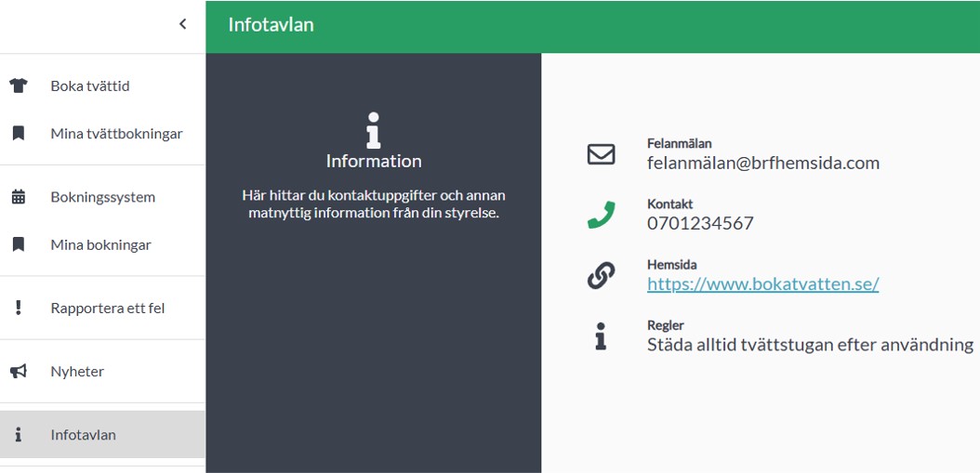Click the megaphone icon for Nyheter

coord(18,371)
